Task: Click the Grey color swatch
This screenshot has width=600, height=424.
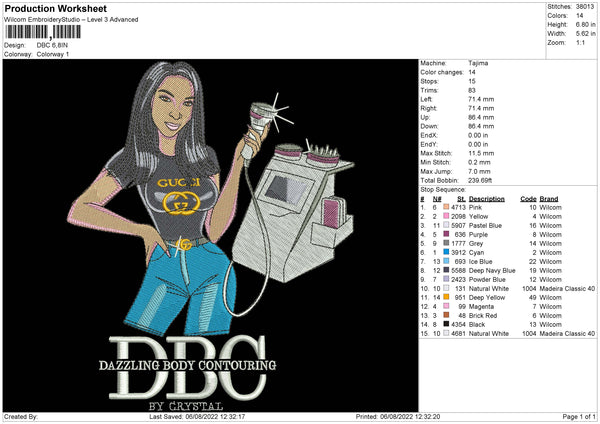Action: point(446,243)
